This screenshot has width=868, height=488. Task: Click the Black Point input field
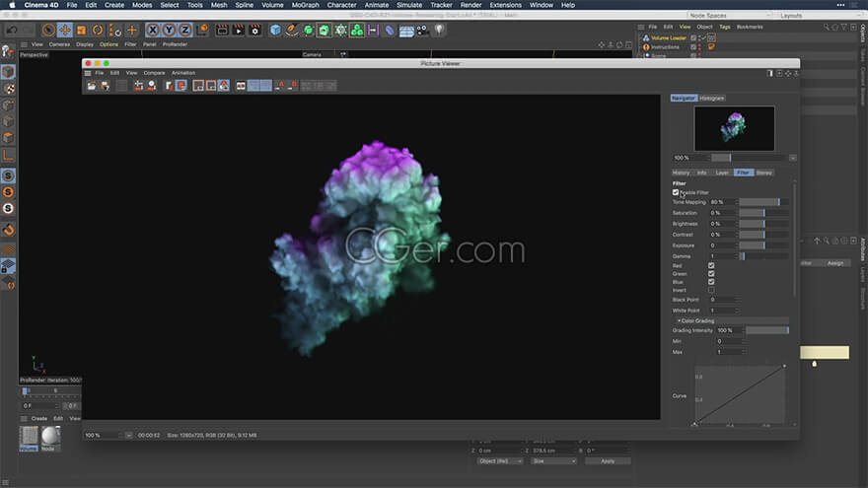pos(722,300)
